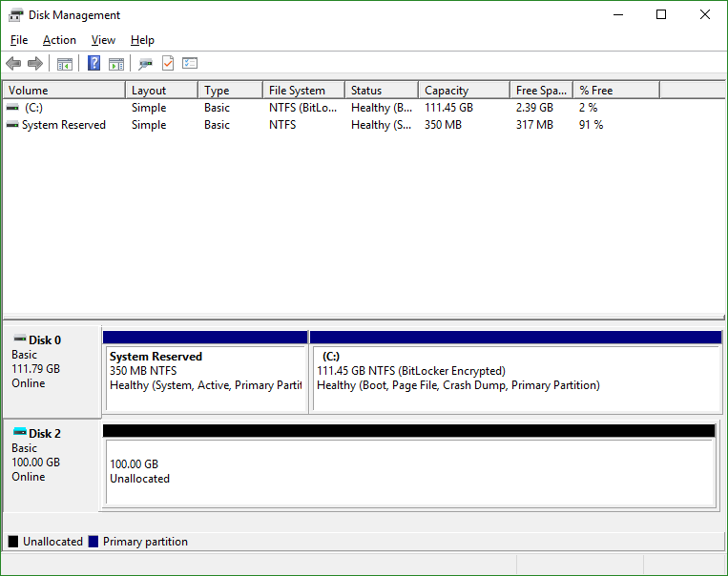The image size is (728, 576).
Task: Select the System Reserved volume row
Action: click(63, 125)
